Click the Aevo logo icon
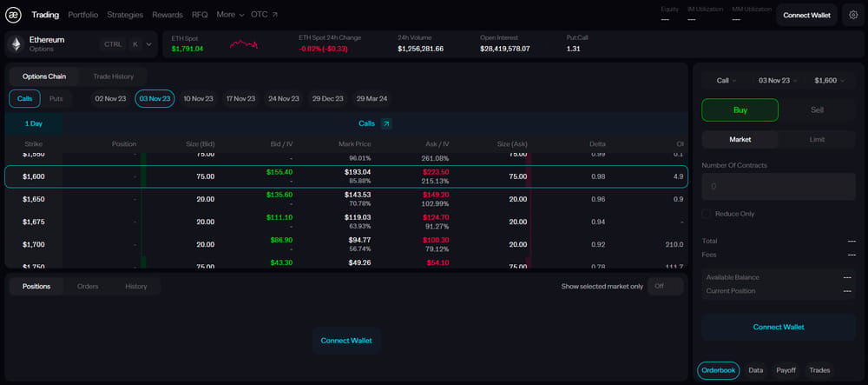 point(13,15)
